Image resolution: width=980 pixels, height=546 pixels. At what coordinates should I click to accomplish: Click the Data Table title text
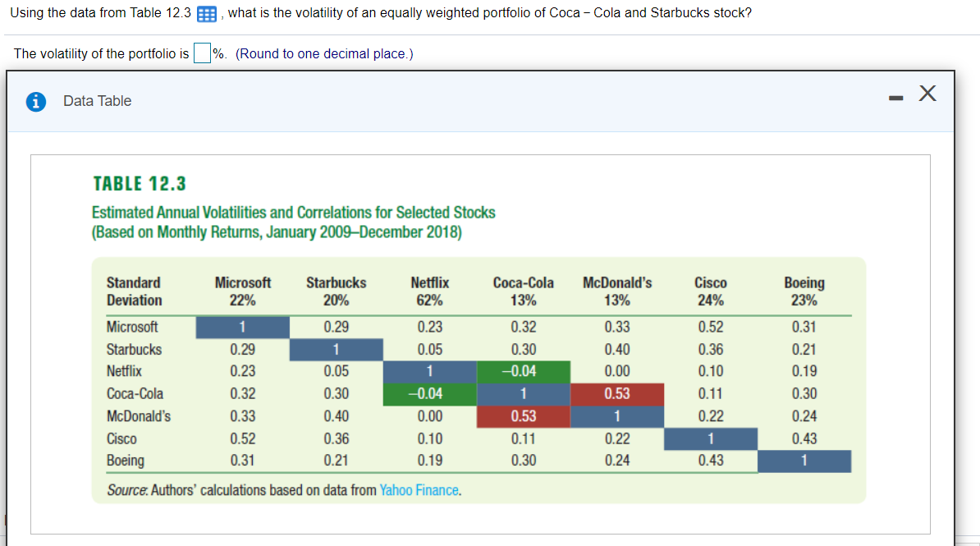click(97, 100)
